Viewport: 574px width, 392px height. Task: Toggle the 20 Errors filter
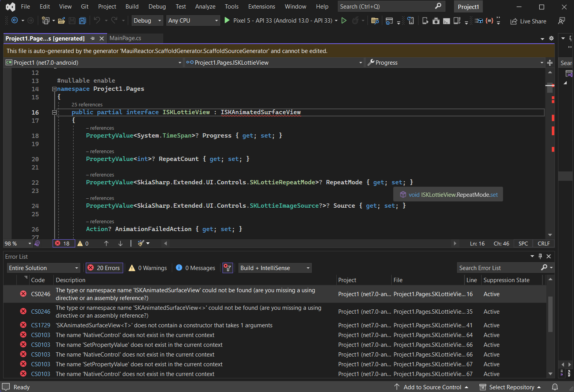[x=104, y=268]
